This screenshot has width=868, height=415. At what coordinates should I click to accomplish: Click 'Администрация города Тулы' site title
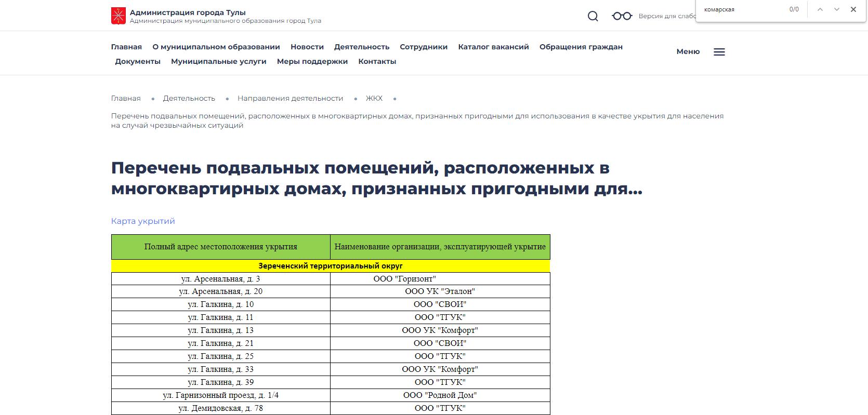(x=188, y=12)
